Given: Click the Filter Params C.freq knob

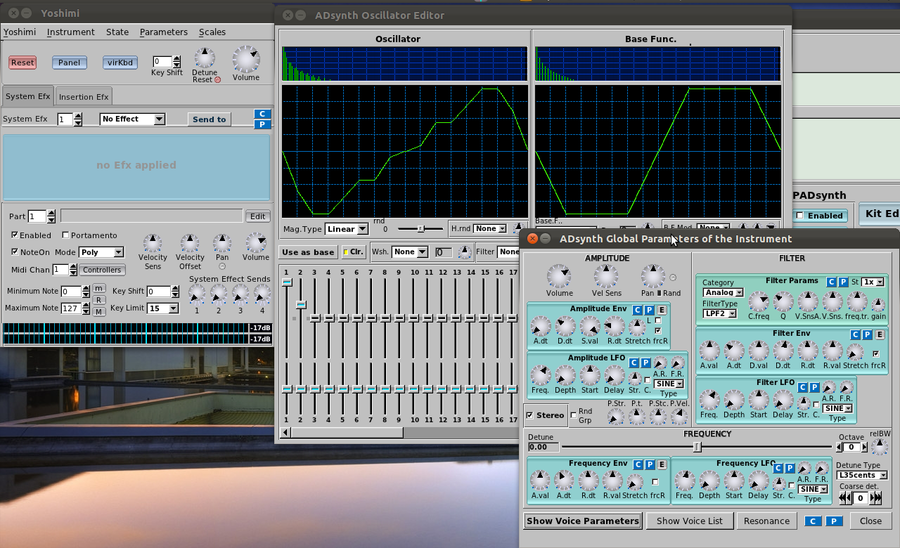Looking at the screenshot, I should (x=759, y=301).
